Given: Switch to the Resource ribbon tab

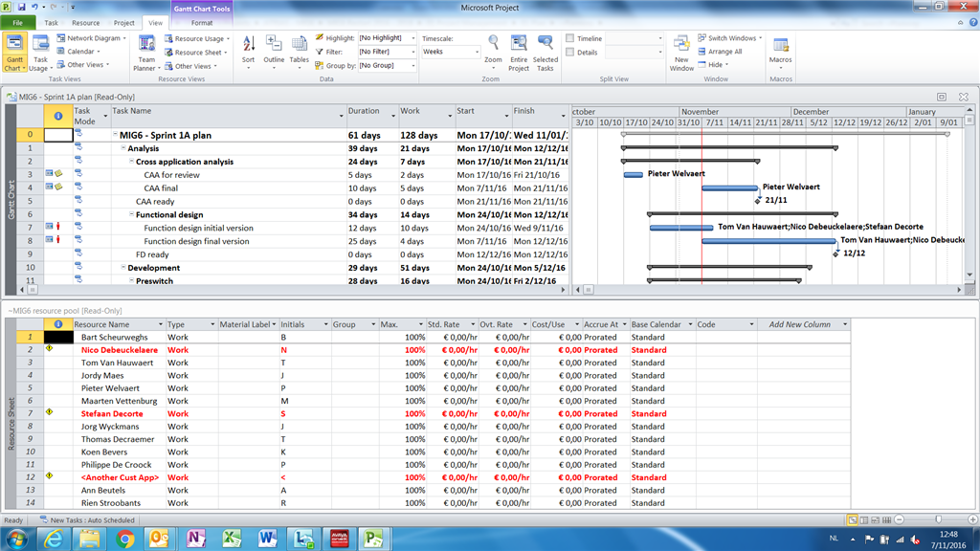Looking at the screenshot, I should click(85, 23).
